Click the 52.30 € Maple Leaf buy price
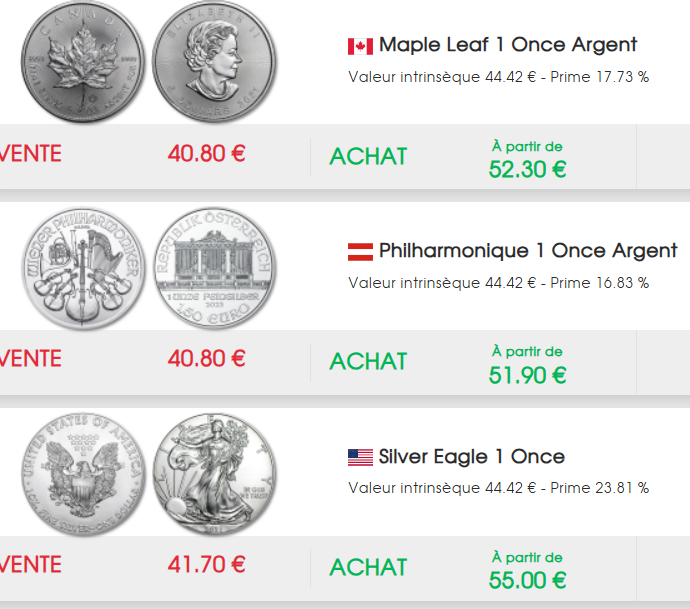The image size is (690, 609). pyautogui.click(x=527, y=169)
